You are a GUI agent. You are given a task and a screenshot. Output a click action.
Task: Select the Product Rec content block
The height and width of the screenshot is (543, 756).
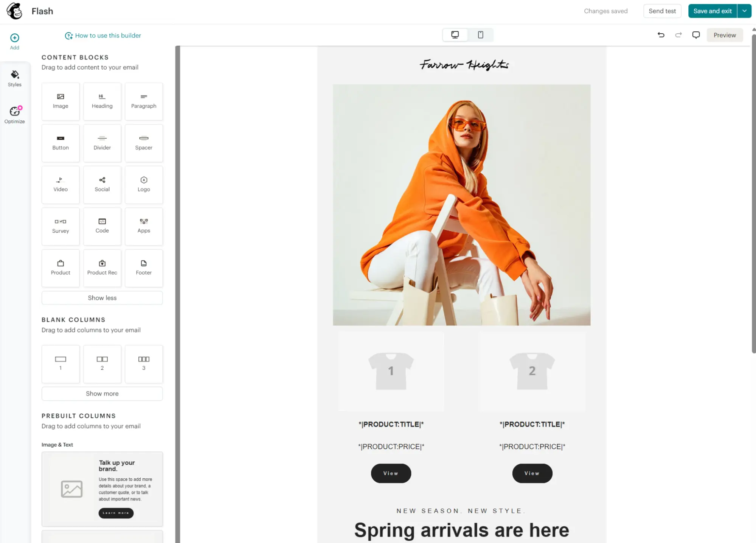102,268
